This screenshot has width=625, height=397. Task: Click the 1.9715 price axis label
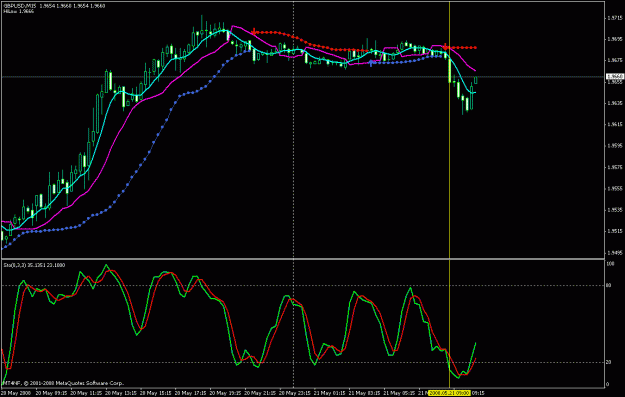tap(614, 18)
